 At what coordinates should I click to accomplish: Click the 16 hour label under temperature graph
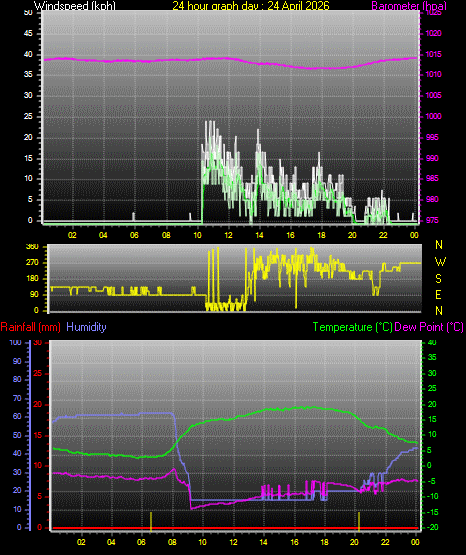tap(294, 542)
